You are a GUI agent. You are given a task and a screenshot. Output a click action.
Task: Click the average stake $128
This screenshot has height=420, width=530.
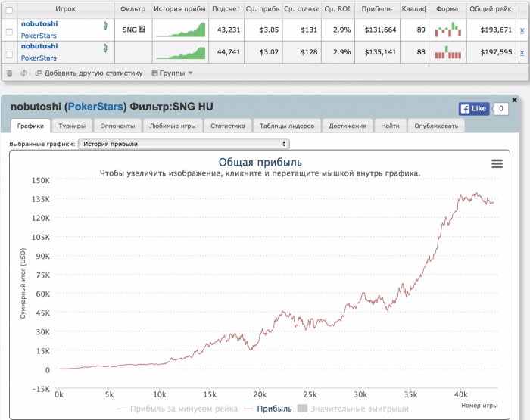point(309,52)
